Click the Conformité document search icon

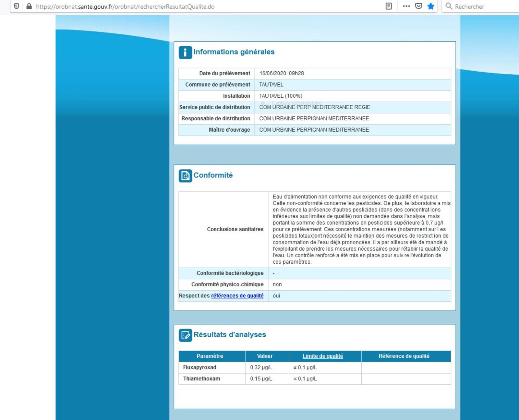coord(185,176)
